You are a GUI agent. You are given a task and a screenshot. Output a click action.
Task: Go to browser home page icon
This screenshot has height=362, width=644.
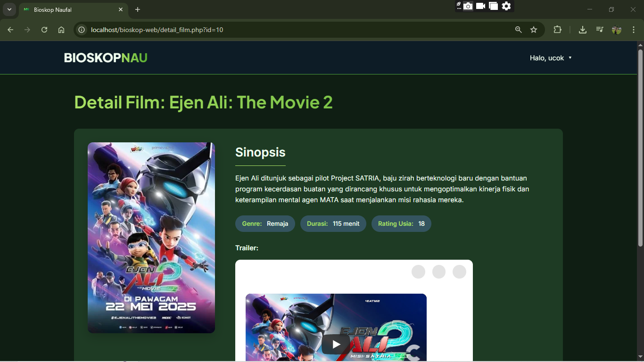point(61,30)
